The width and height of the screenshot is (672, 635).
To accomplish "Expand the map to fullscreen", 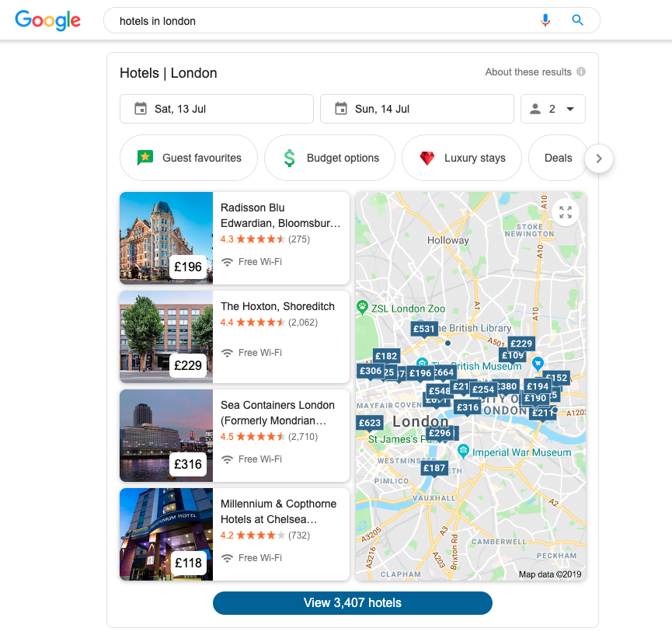I will coord(566,212).
